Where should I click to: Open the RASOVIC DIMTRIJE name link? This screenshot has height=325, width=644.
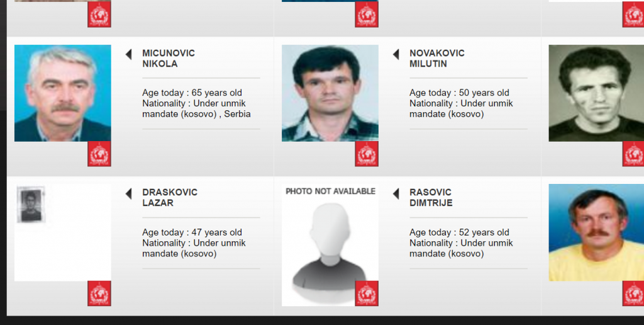tap(431, 198)
